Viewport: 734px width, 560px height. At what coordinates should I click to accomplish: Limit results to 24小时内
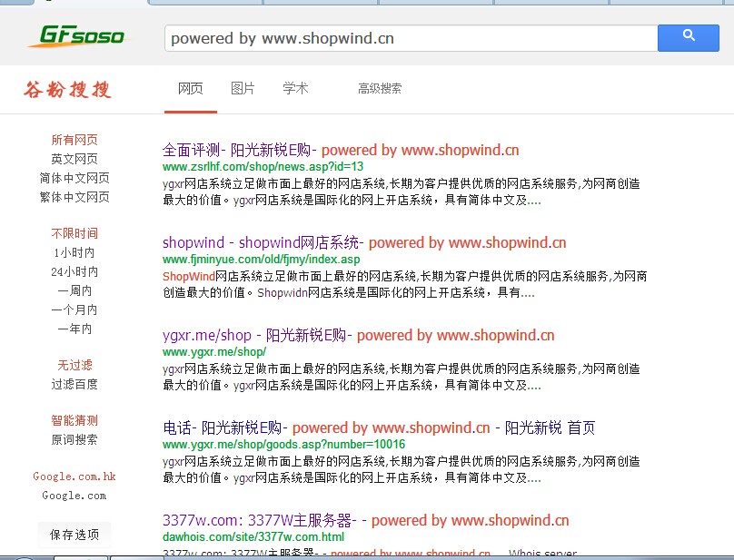coord(74,271)
